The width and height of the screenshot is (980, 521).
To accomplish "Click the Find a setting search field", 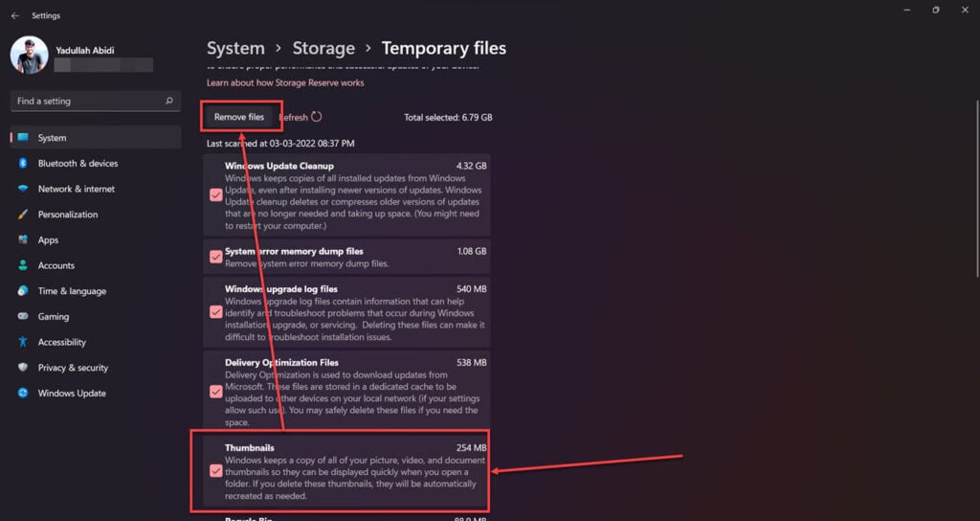I will (96, 101).
